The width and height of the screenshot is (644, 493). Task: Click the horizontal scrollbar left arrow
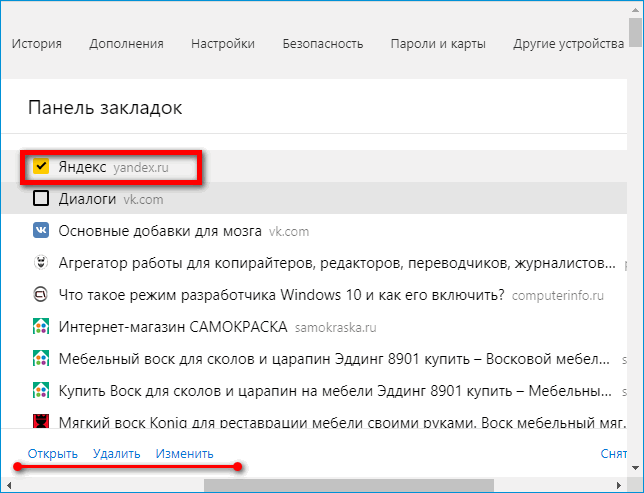[9, 486]
